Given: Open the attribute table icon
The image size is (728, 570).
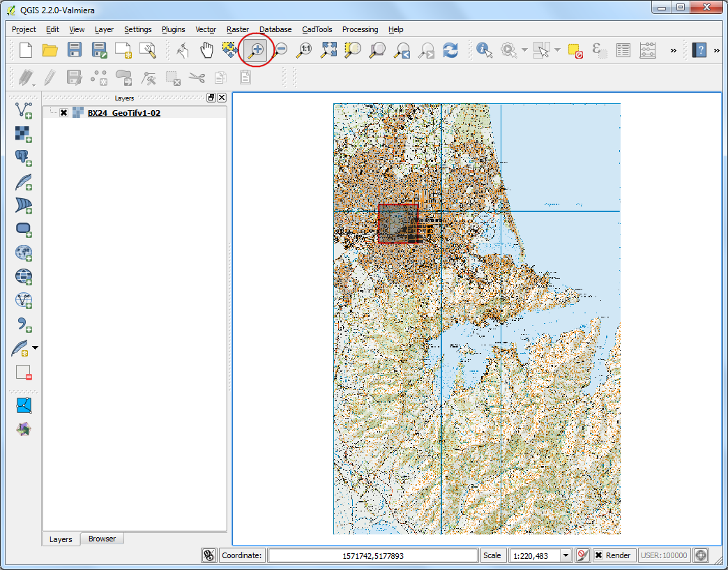Looking at the screenshot, I should point(623,50).
